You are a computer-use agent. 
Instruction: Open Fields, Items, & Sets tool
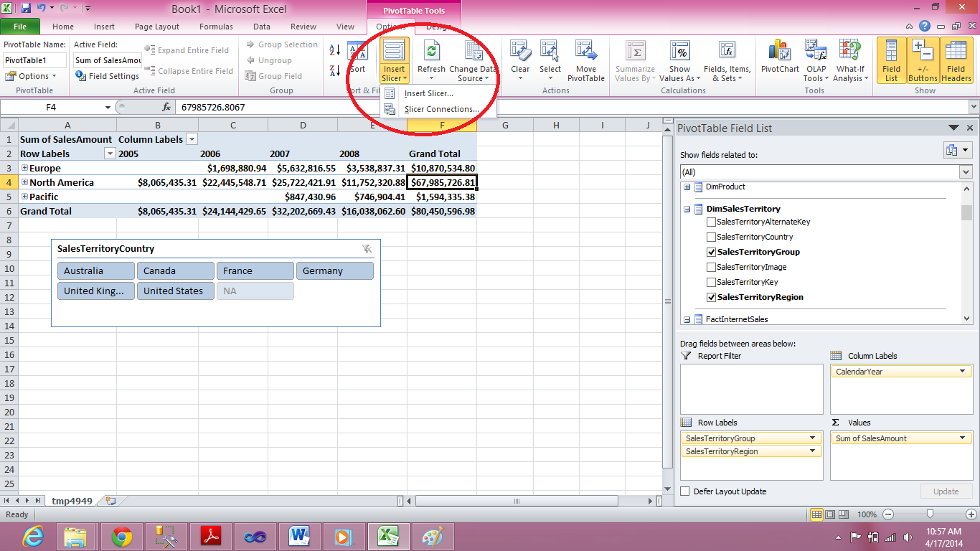727,61
